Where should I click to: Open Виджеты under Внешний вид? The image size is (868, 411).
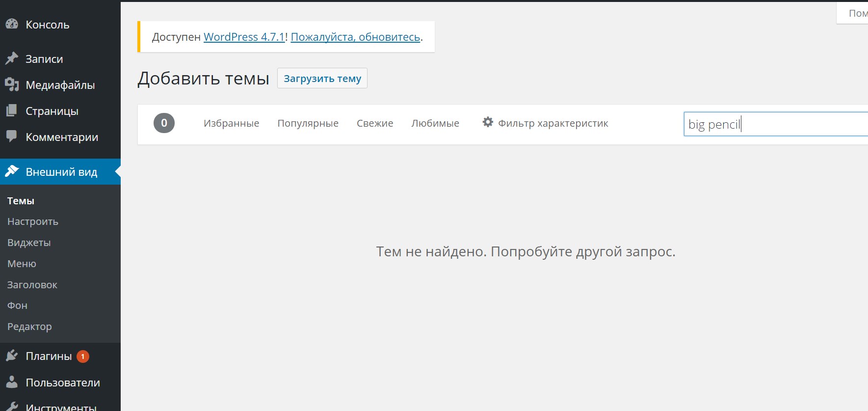click(29, 243)
